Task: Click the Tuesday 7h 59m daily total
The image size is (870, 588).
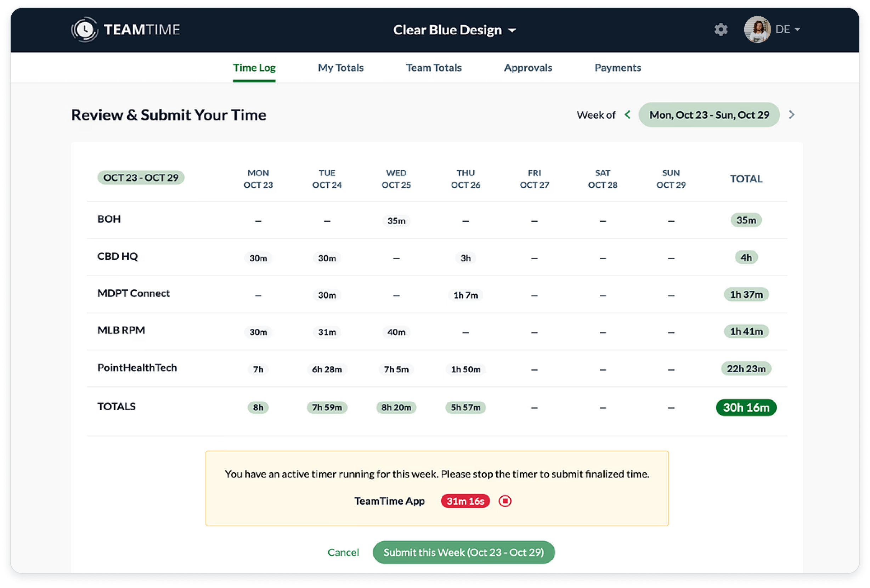Action: (327, 407)
